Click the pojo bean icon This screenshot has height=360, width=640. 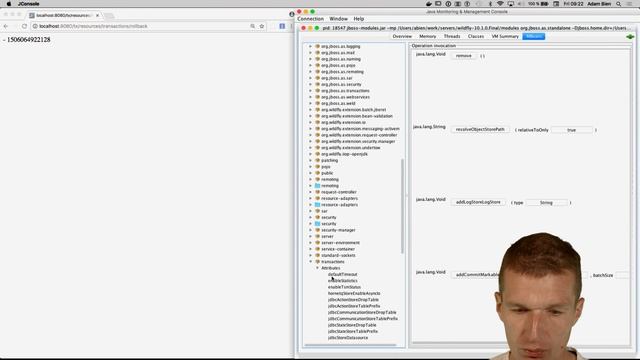[x=317, y=167]
